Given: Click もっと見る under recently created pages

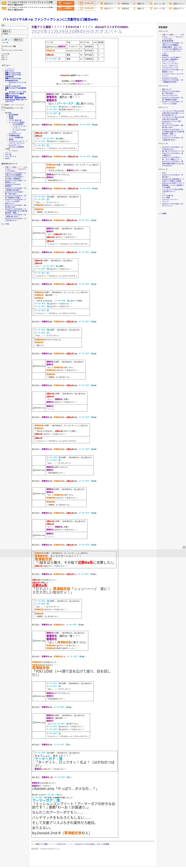Looking at the screenshot, I should point(5,224).
